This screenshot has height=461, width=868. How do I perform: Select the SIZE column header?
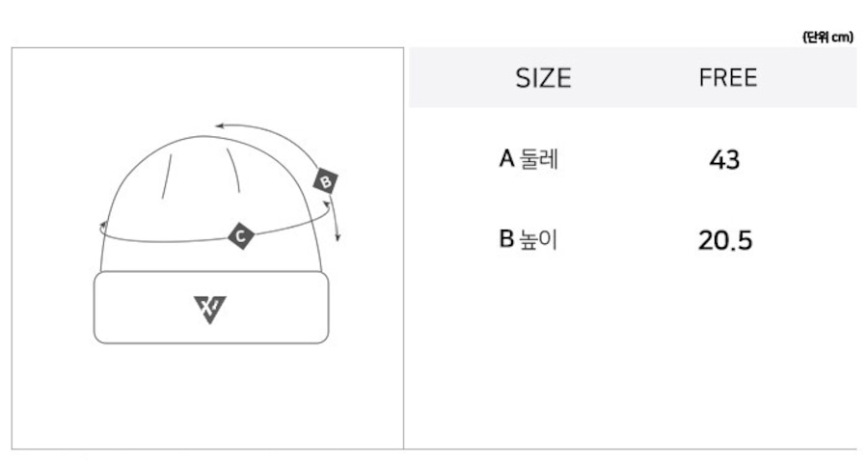pyautogui.click(x=543, y=78)
